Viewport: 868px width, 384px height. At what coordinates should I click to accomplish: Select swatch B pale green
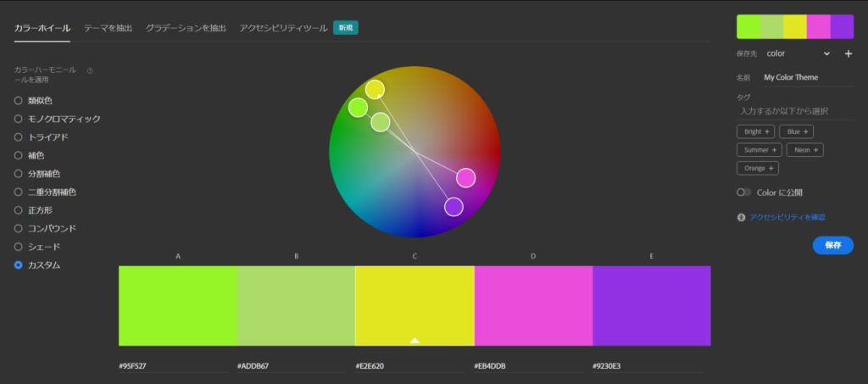pyautogui.click(x=296, y=305)
